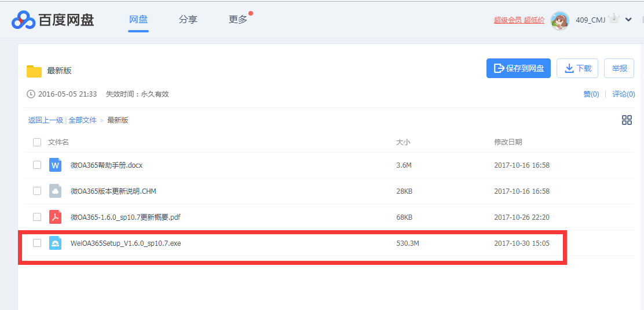Image resolution: width=644 pixels, height=310 pixels.
Task: Click the 评论(0) link
Action: tap(624, 94)
